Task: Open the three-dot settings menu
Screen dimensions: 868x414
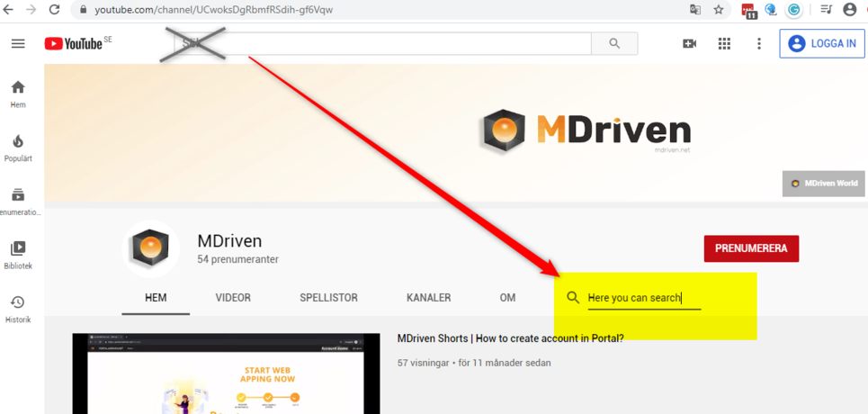Action: click(x=759, y=44)
